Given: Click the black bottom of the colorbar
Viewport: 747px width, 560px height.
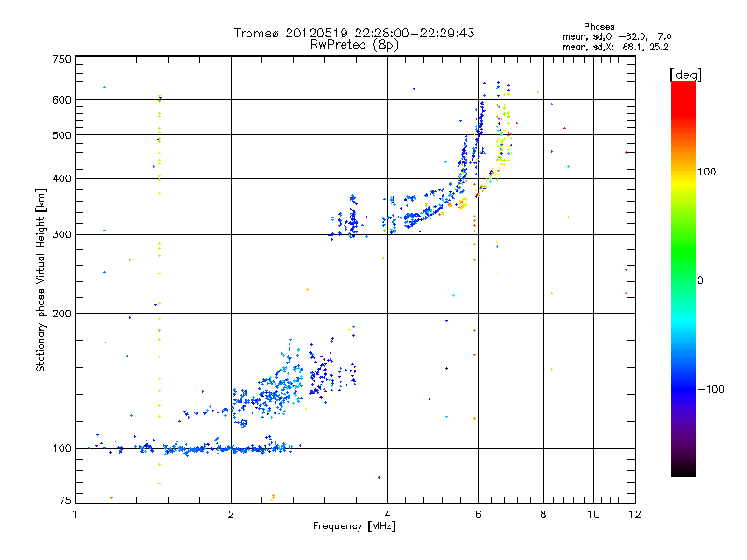Looking at the screenshot, I should [684, 469].
